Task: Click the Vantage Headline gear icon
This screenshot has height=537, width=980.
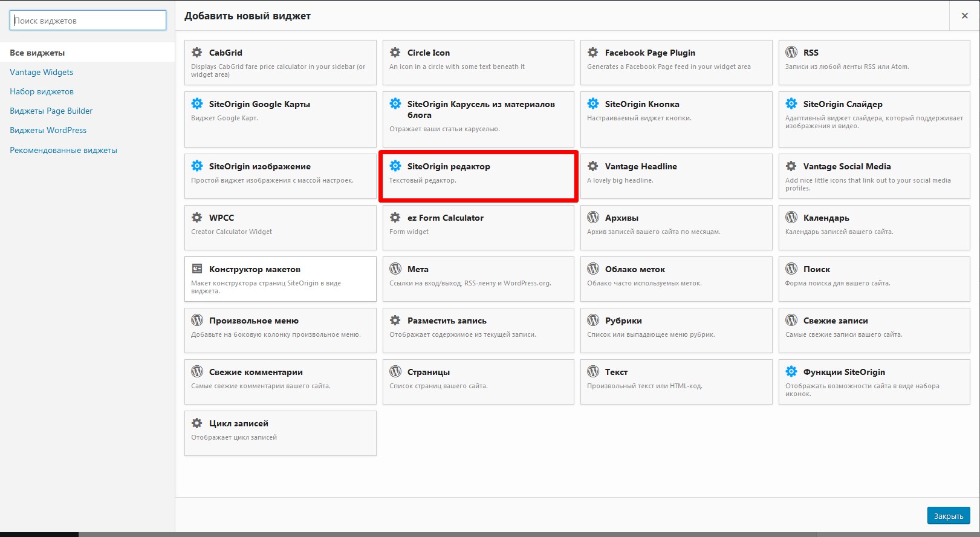Action: 593,166
